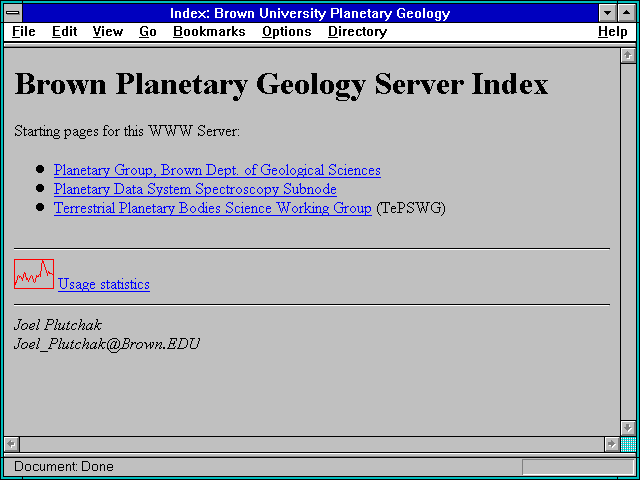
Task: Open the Help menu
Action: (x=613, y=32)
